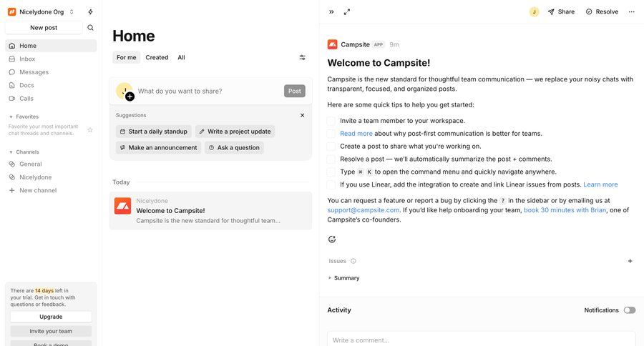Click the Upgrade button
644x346 pixels.
point(51,317)
